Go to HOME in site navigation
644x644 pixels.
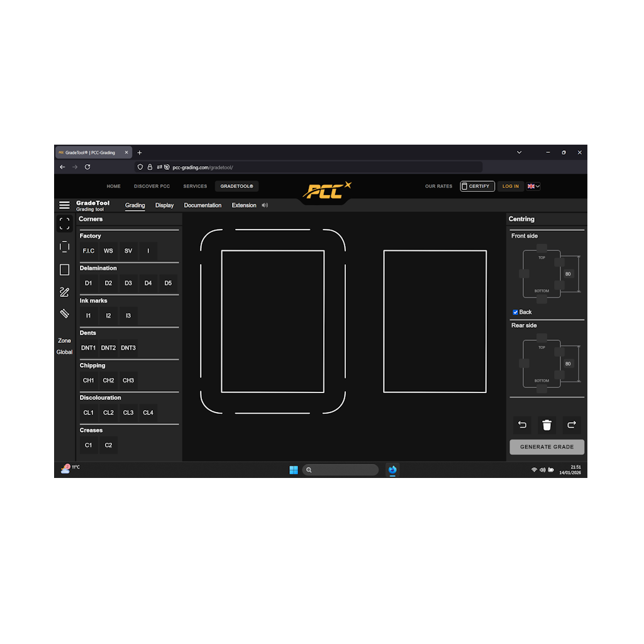(x=114, y=186)
